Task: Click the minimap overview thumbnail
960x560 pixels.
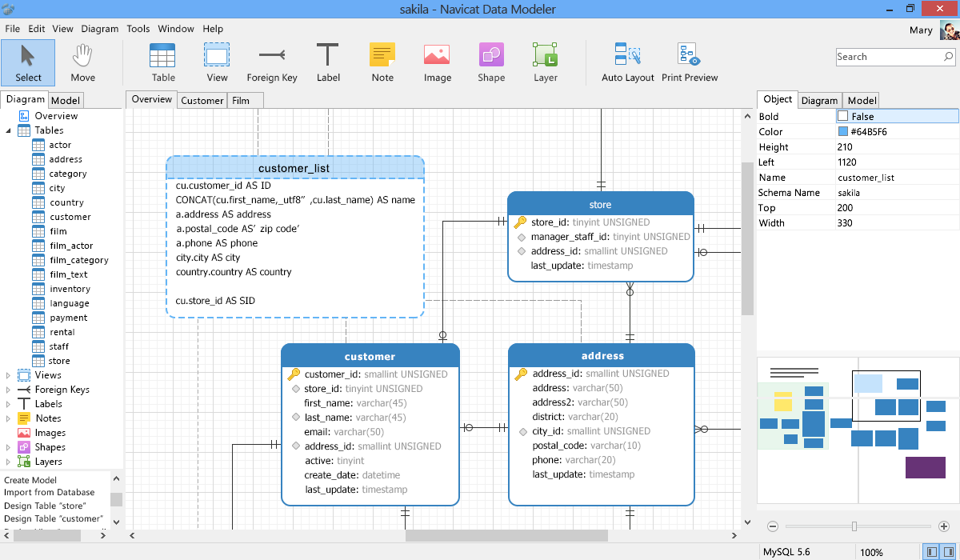Action: (x=858, y=430)
